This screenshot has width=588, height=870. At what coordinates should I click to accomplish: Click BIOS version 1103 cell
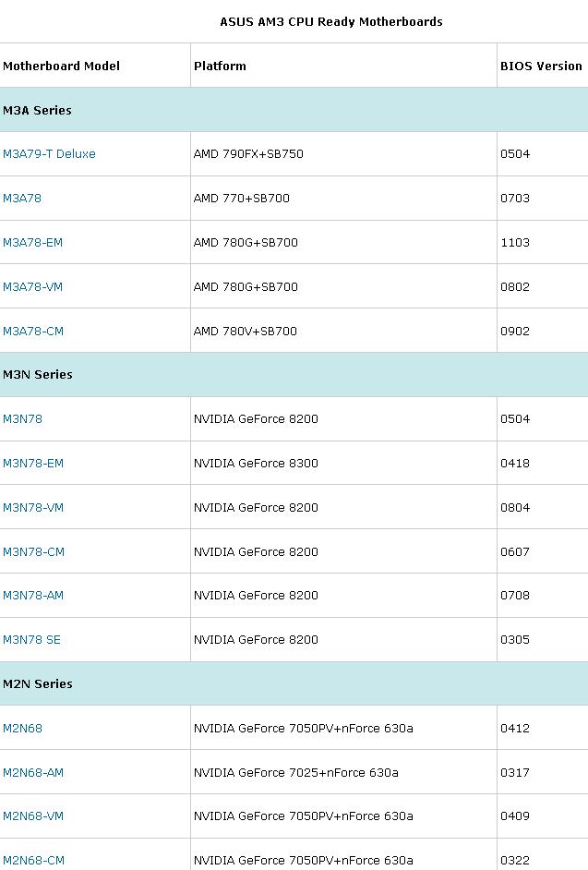click(515, 243)
